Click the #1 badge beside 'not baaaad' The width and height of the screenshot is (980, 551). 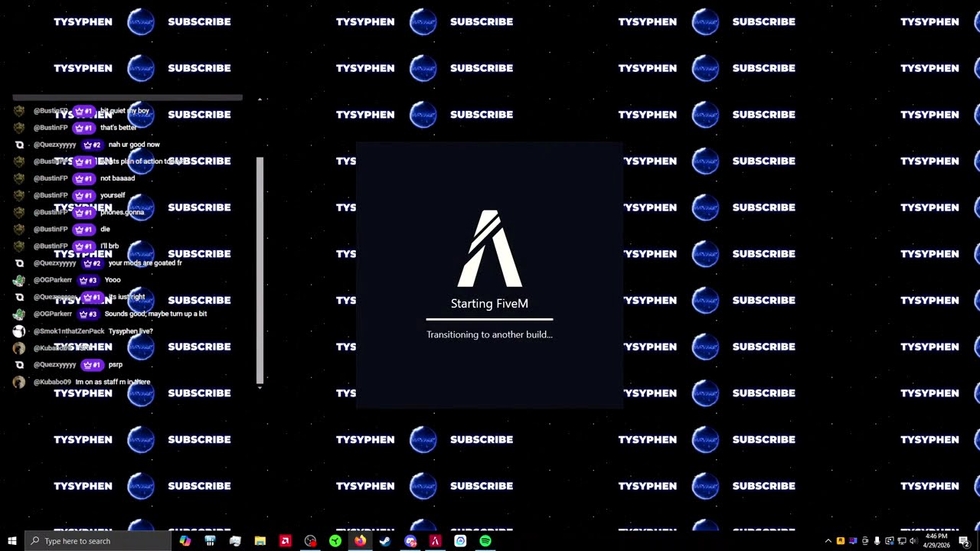[x=83, y=178]
